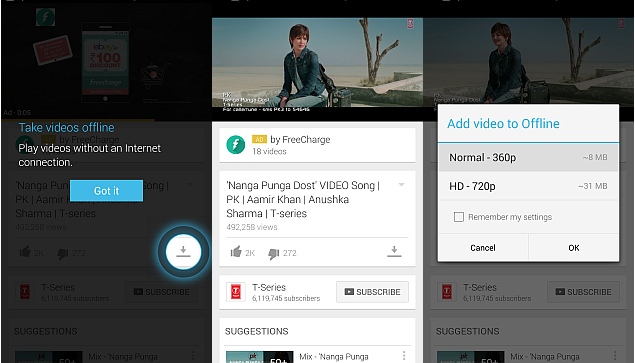This screenshot has height=363, width=635.
Task: Check the Remember my settings checkbox
Action: coord(459,217)
